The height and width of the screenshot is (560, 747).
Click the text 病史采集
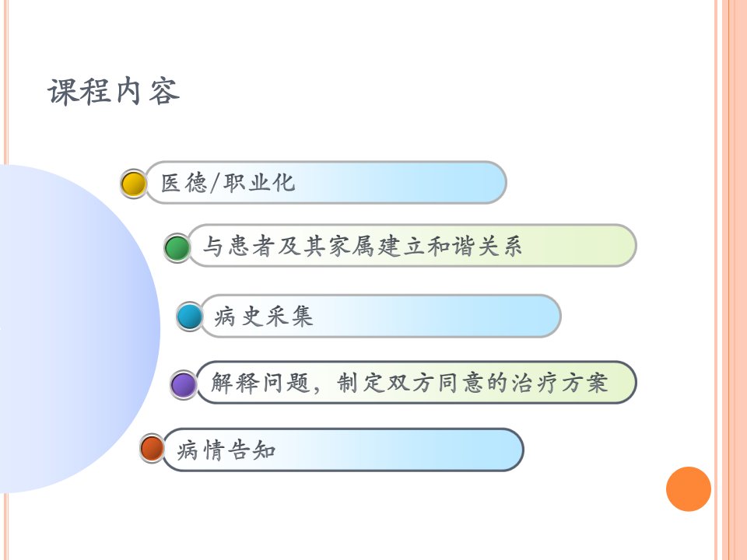(x=263, y=317)
